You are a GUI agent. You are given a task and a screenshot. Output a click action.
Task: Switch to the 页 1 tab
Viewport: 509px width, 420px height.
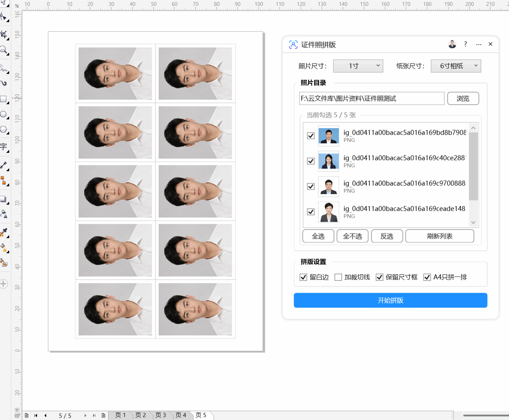[x=120, y=415]
